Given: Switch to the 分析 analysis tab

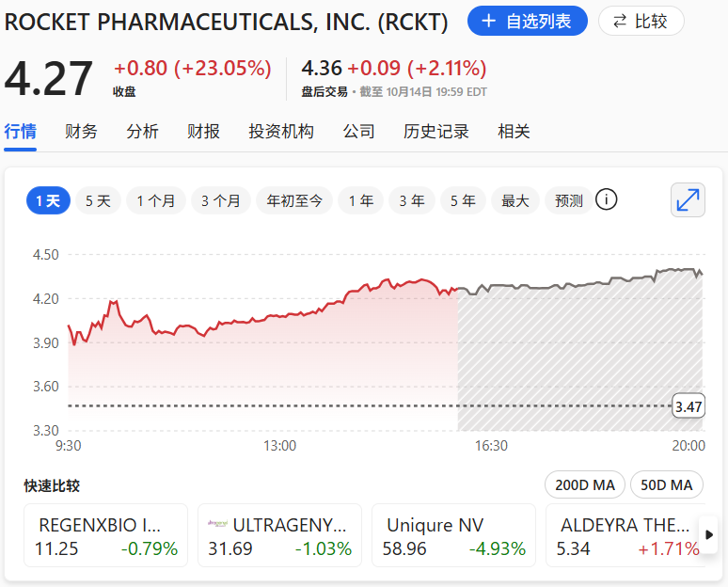Looking at the screenshot, I should pos(142,132).
